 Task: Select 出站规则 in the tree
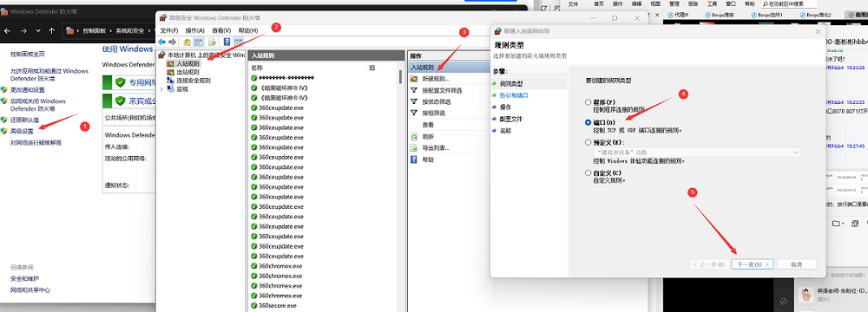tap(188, 72)
